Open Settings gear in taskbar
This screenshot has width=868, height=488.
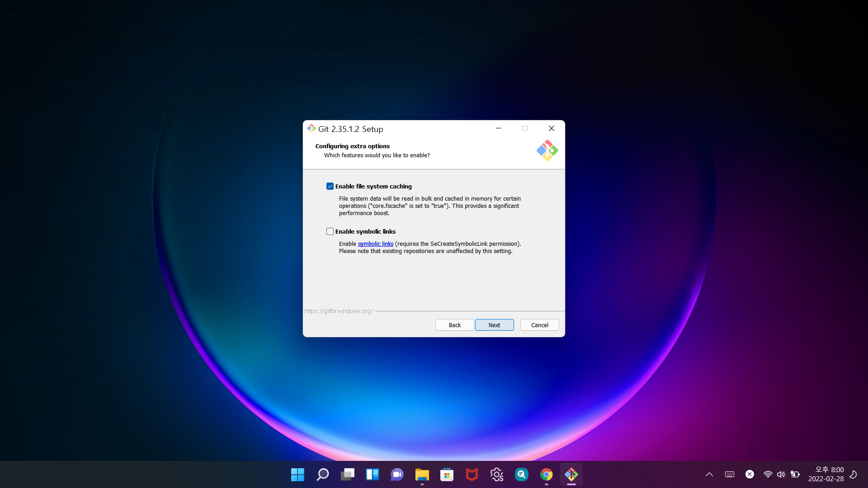[496, 474]
